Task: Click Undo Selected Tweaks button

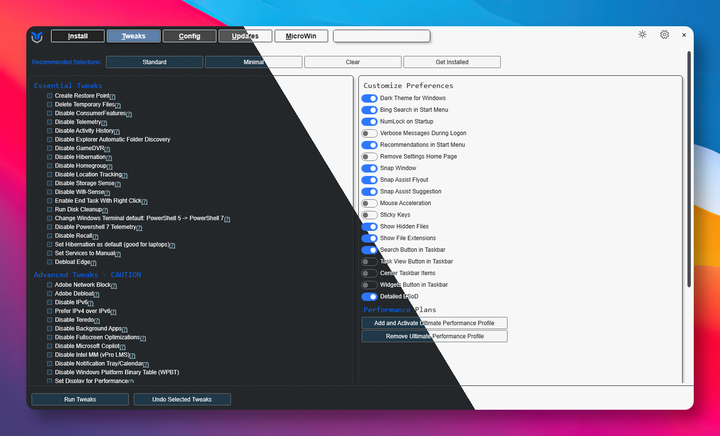Action: [182, 399]
